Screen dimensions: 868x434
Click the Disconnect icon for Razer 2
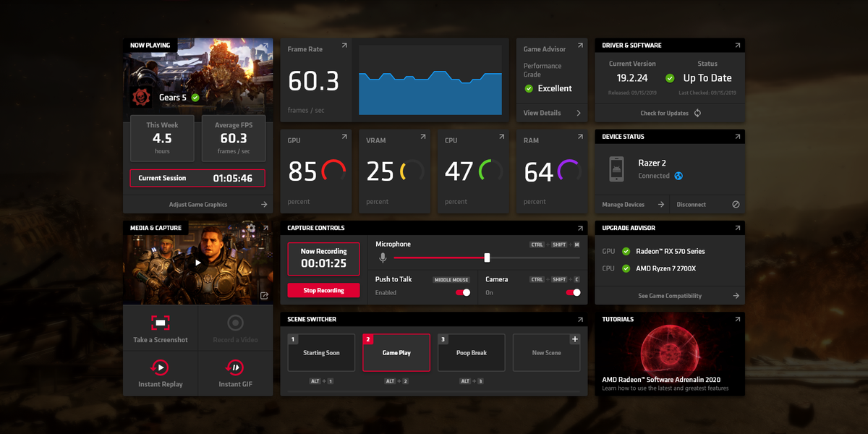click(x=737, y=204)
